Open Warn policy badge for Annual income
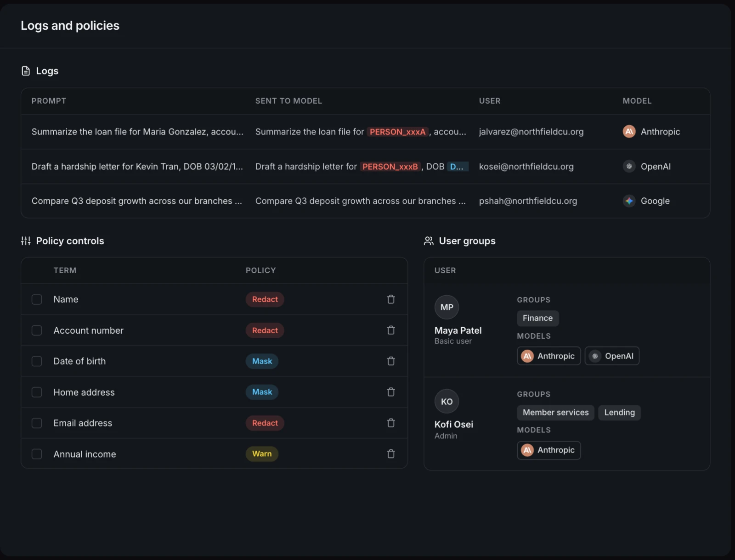This screenshot has height=560, width=735. click(262, 454)
